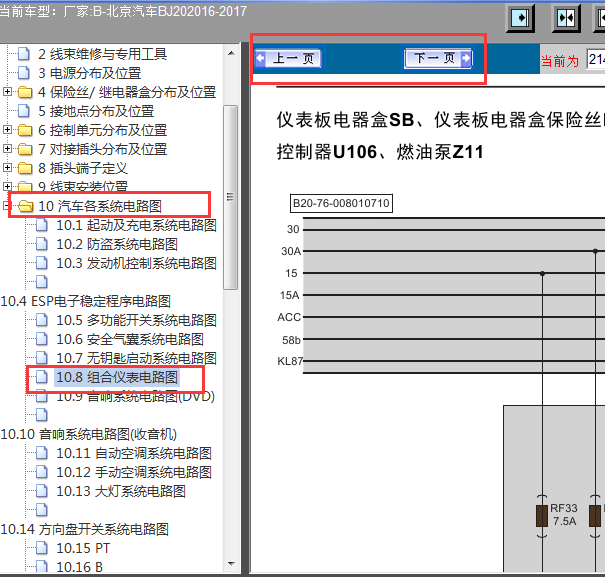
Task: Open tree item 2 线束维修与专用工具
Action: (x=102, y=54)
